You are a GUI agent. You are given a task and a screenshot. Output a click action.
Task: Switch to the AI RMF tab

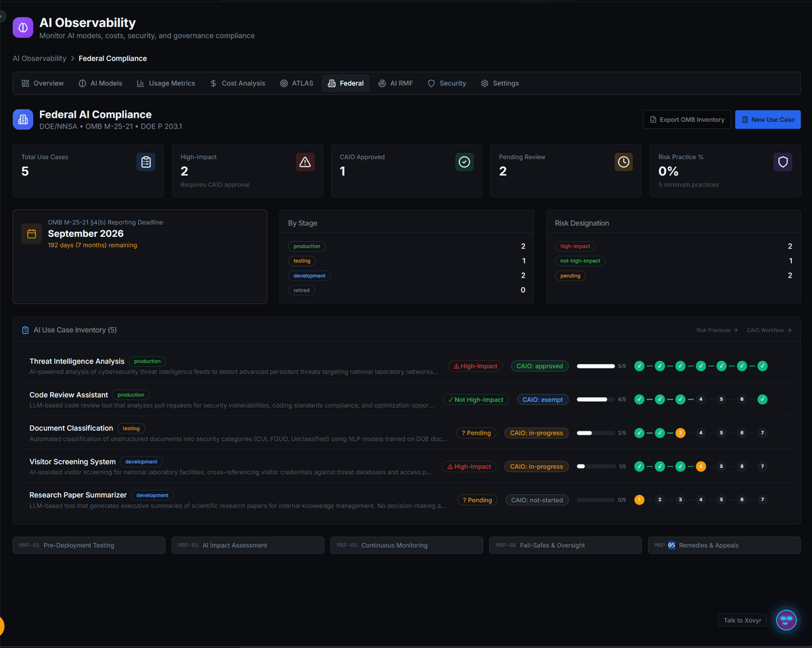pos(396,83)
